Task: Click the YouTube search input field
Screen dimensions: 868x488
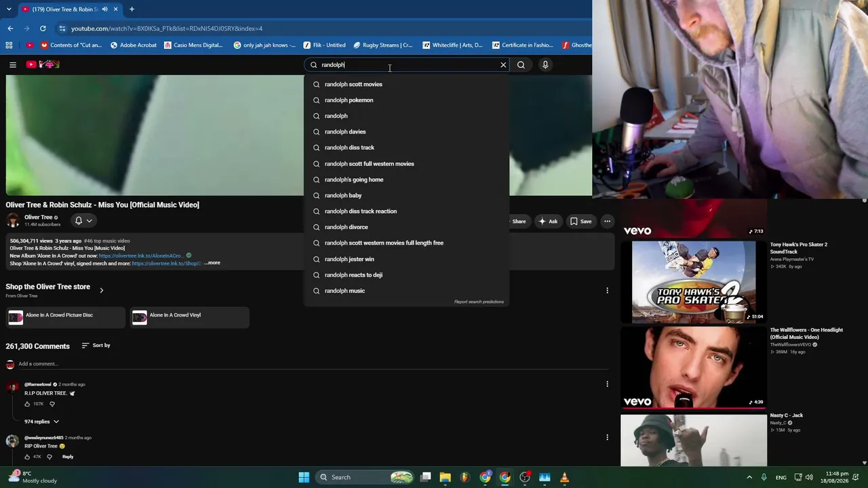Action: point(407,65)
